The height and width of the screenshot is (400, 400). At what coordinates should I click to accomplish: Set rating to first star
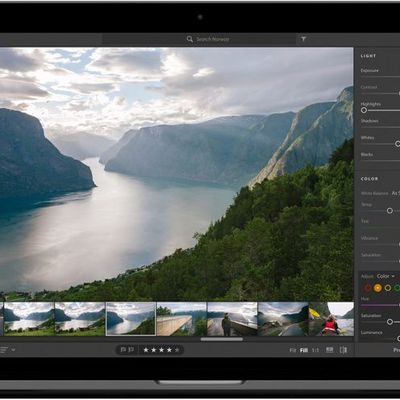(146, 350)
